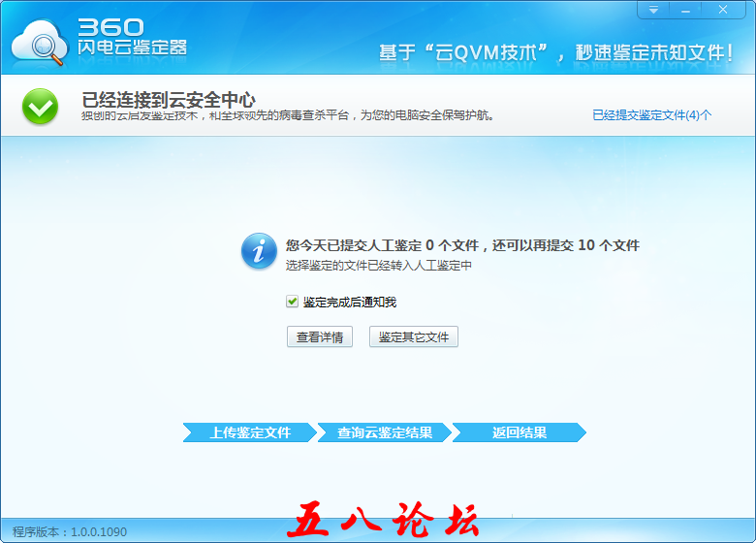Viewport: 756px width, 543px height.
Task: Click the 查看详情 button
Action: [319, 337]
